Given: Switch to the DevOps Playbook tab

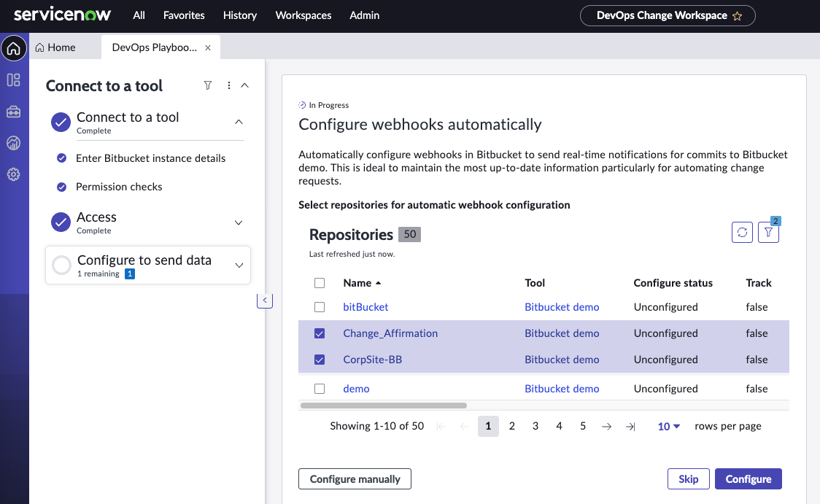Looking at the screenshot, I should point(154,47).
